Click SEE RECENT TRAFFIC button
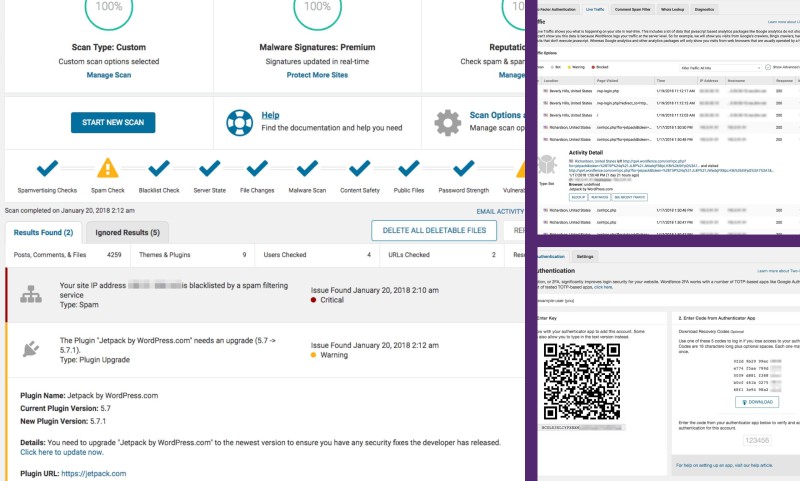This screenshot has width=800, height=481. [x=630, y=197]
